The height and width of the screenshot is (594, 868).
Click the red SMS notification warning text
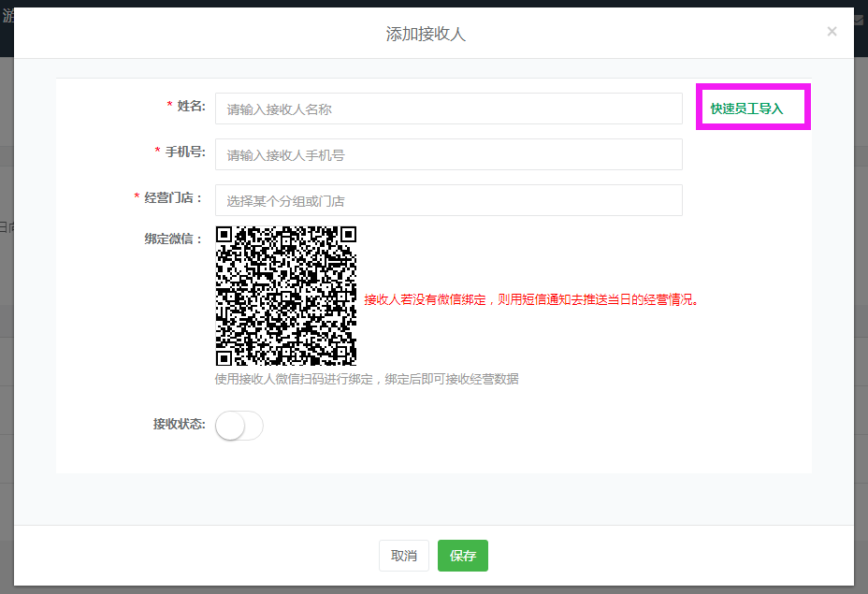click(531, 300)
